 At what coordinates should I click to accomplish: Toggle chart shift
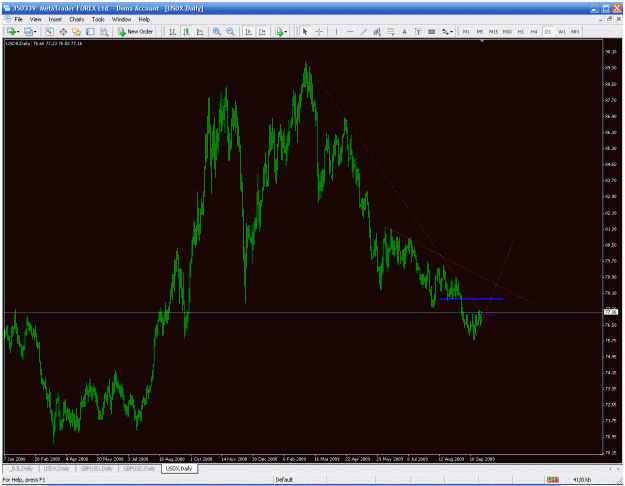tap(262, 31)
